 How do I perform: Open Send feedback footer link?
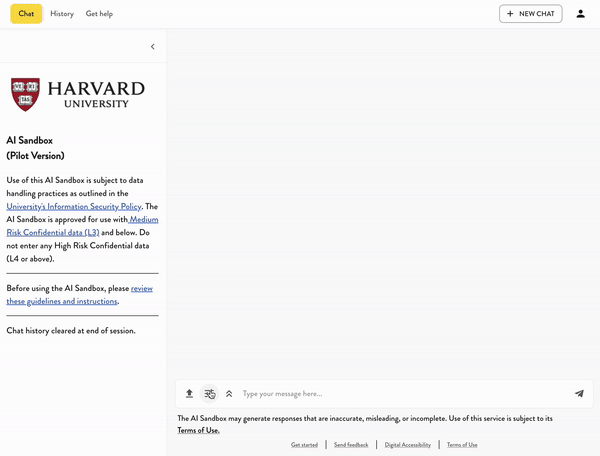pyautogui.click(x=351, y=444)
